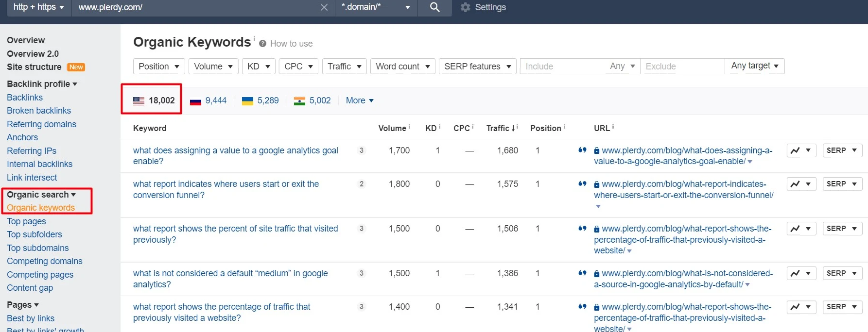Open the Volume filter dropdown

(213, 66)
